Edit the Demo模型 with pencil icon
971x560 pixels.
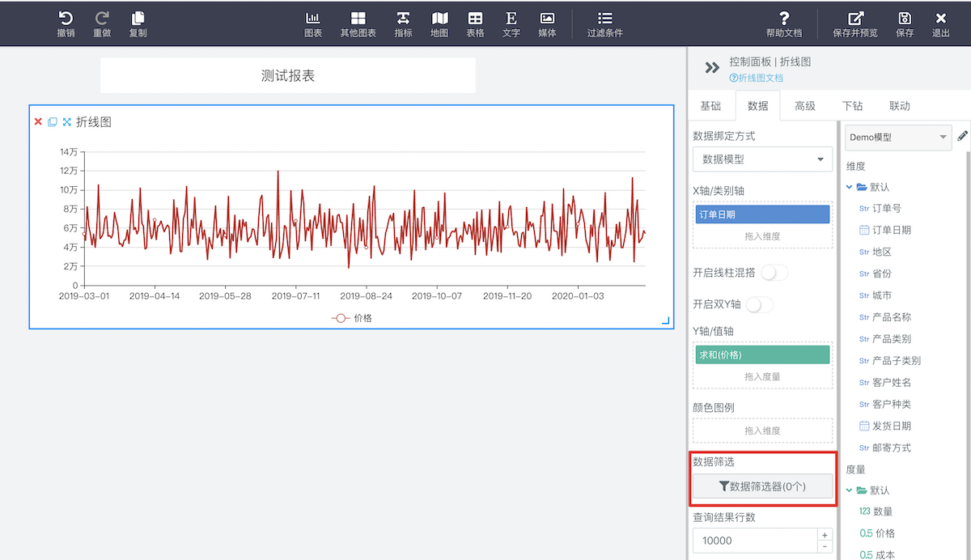click(x=962, y=137)
